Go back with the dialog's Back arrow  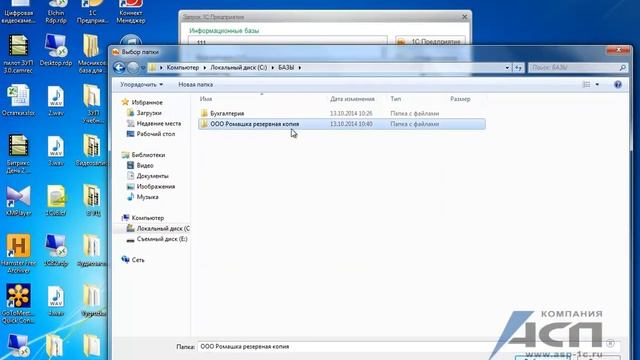119,67
